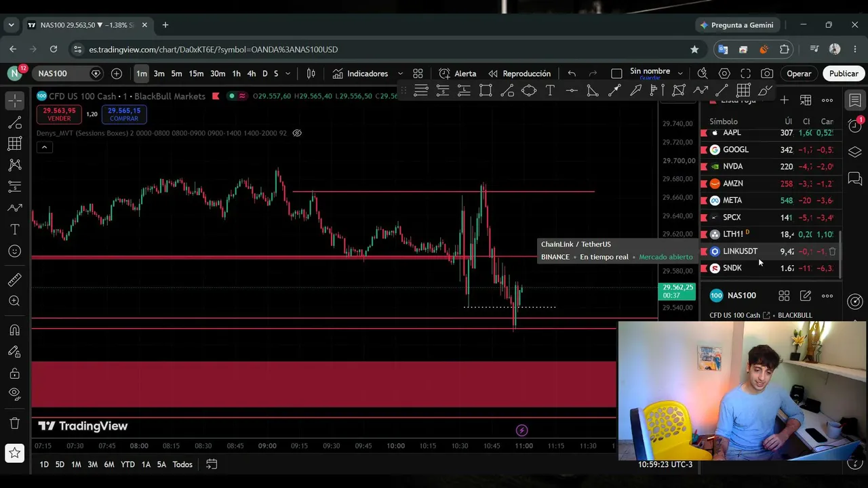Select the 1D date range
Viewport: 868px width, 488px height.
[x=44, y=464]
